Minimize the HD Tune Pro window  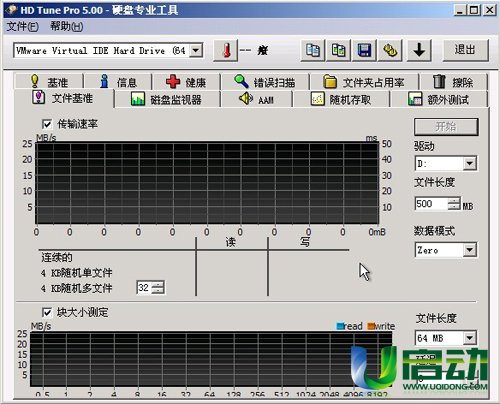(460, 10)
